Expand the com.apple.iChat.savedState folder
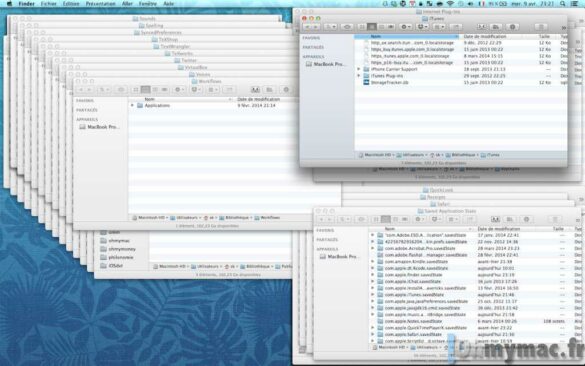Screen dimensions: 585x366 (372, 282)
